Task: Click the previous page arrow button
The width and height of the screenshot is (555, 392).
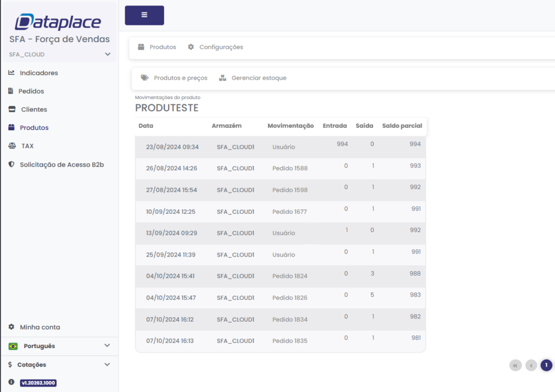Action: click(531, 365)
